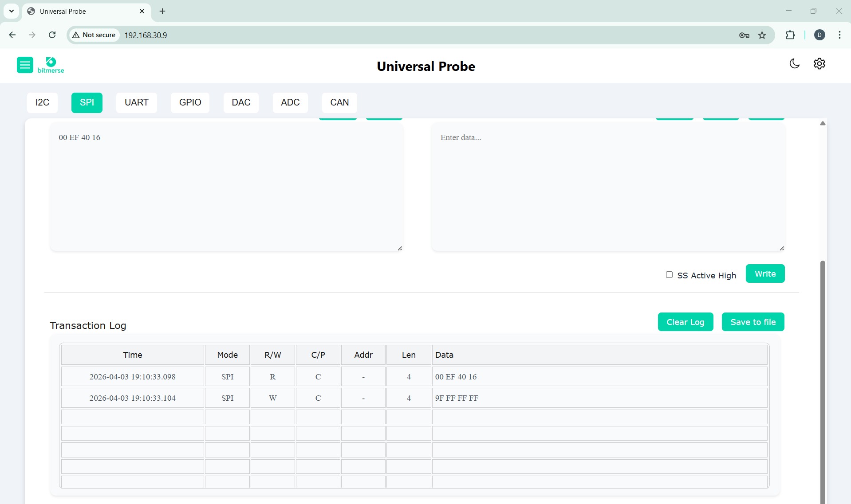Screen dimensions: 851x504
Task: Expand the tab search dropdown arrow
Action: (x=12, y=11)
